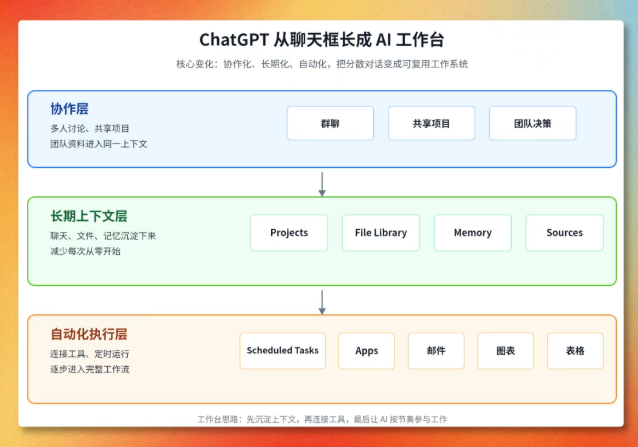
Task: Click the 邮件 box
Action: pos(436,351)
